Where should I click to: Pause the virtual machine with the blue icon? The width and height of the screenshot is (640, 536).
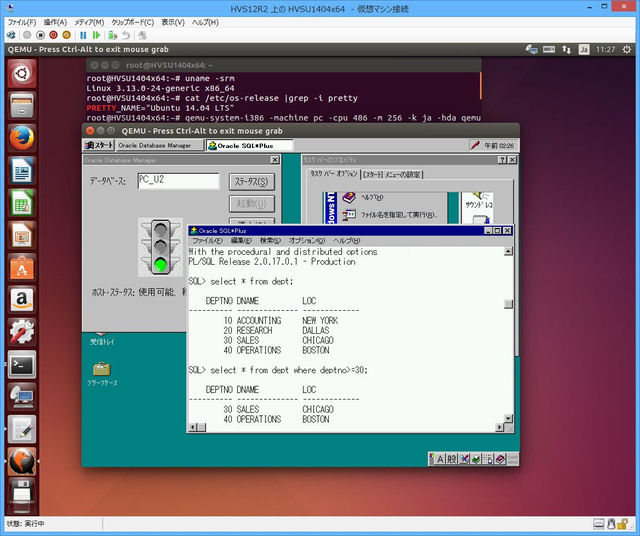83,35
